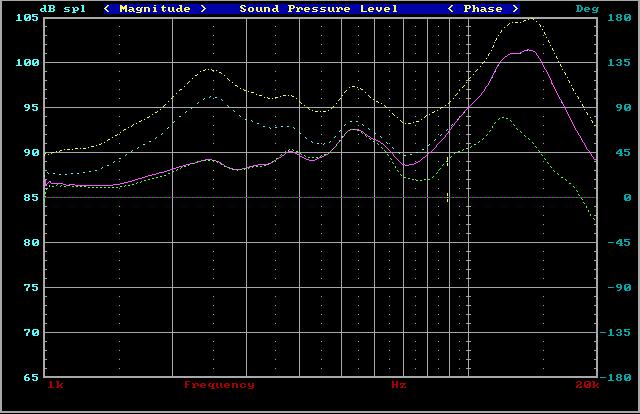Click the right arrow beside Magnitude
Screen dimensions: 640x414
pyautogui.click(x=203, y=9)
